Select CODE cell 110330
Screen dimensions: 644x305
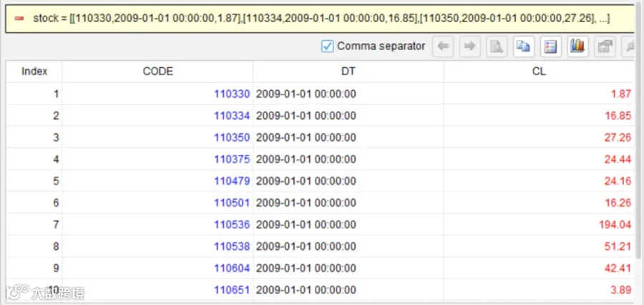point(232,94)
